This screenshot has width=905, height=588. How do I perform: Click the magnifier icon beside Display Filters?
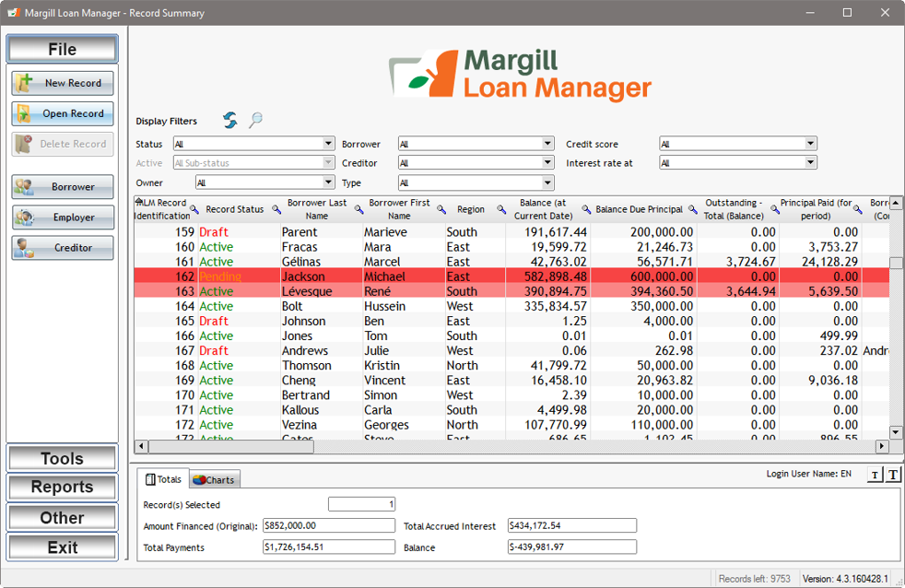(x=255, y=121)
